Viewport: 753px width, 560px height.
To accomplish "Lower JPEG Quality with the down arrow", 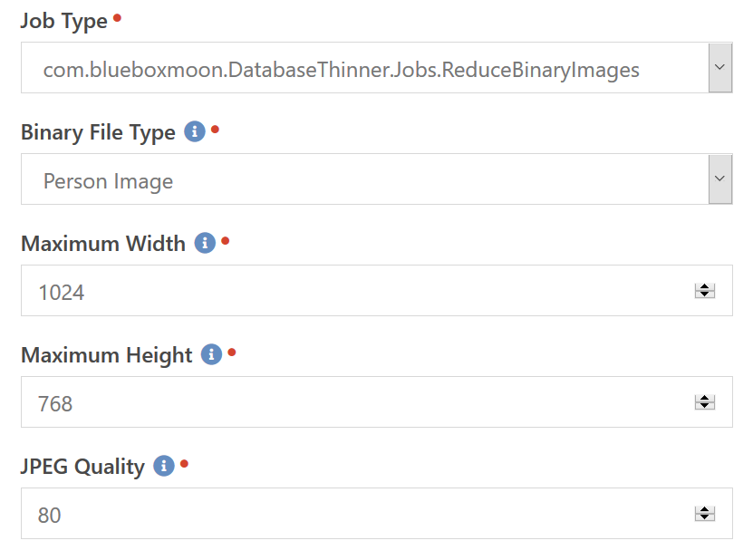I will (x=704, y=517).
